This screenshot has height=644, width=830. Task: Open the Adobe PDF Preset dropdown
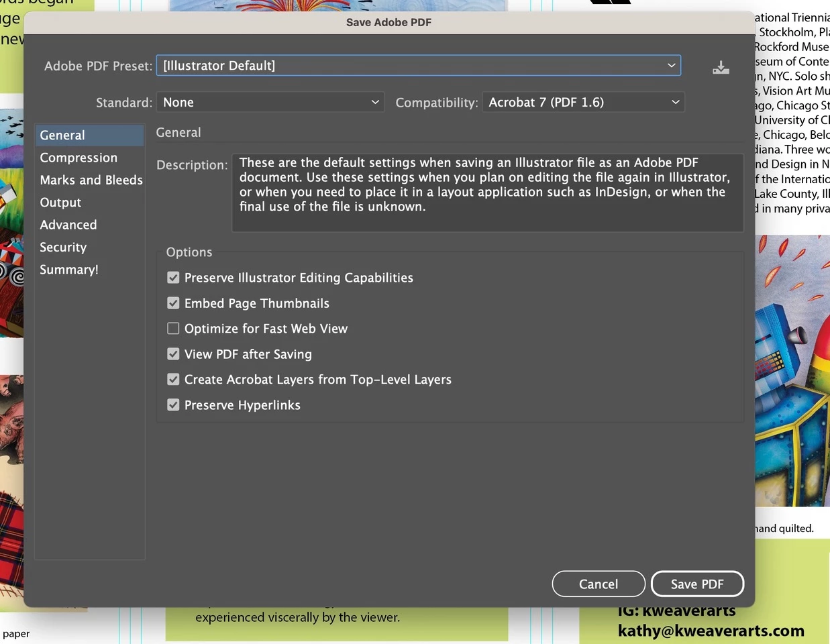pos(419,66)
